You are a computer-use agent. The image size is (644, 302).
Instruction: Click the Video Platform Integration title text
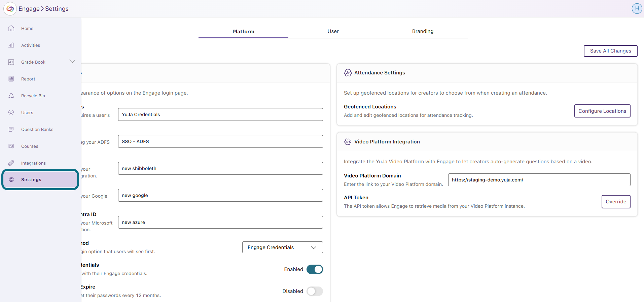[387, 142]
